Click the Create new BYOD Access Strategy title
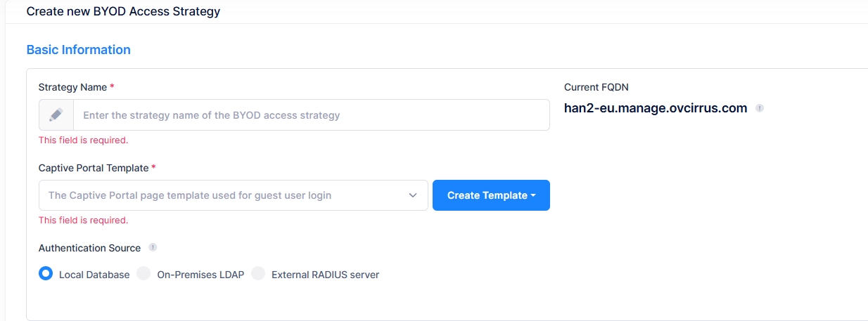Viewport: 868px width, 321px height. [123, 12]
